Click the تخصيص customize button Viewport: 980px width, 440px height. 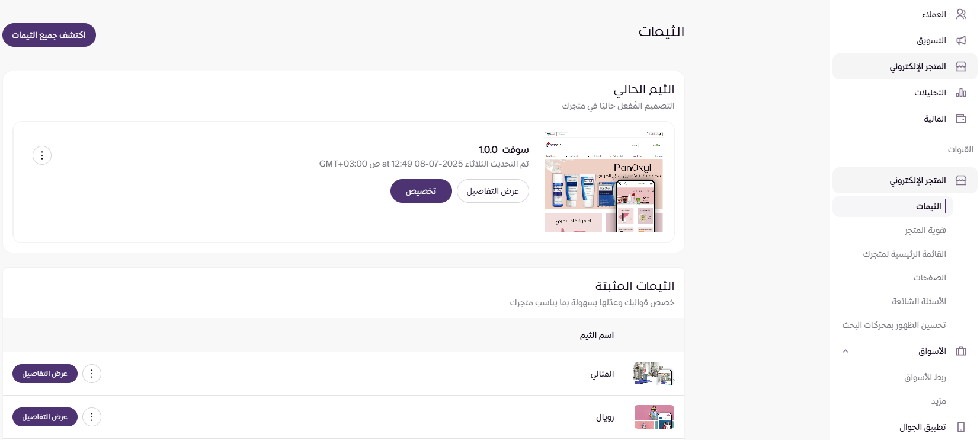tap(421, 191)
